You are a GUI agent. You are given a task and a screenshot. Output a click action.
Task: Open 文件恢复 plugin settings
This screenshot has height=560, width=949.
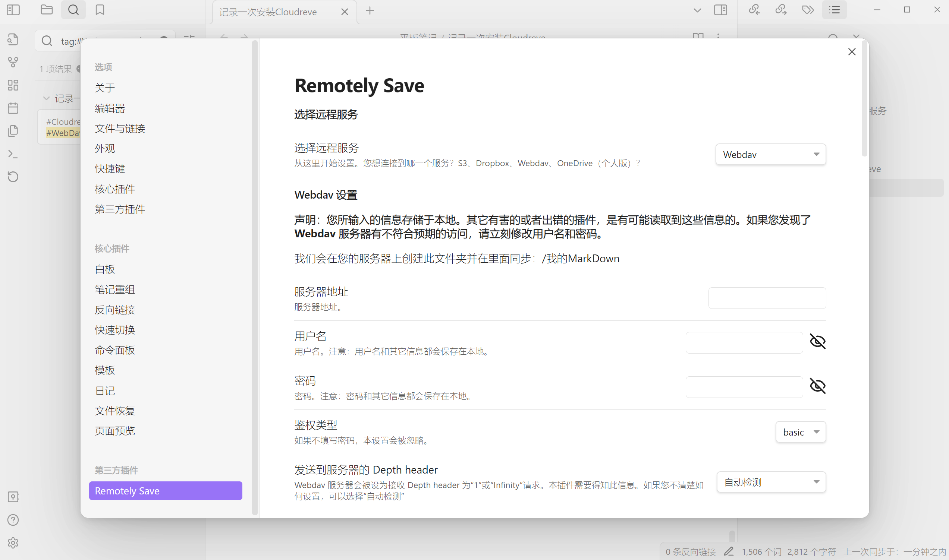[115, 411]
